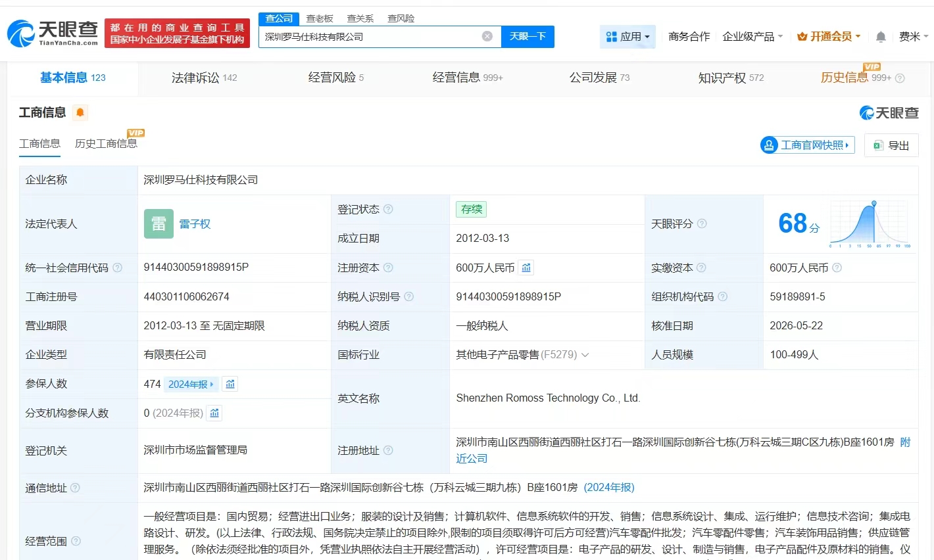Switch to the 知识产权 tab
Screen dimensions: 934x560
731,78
